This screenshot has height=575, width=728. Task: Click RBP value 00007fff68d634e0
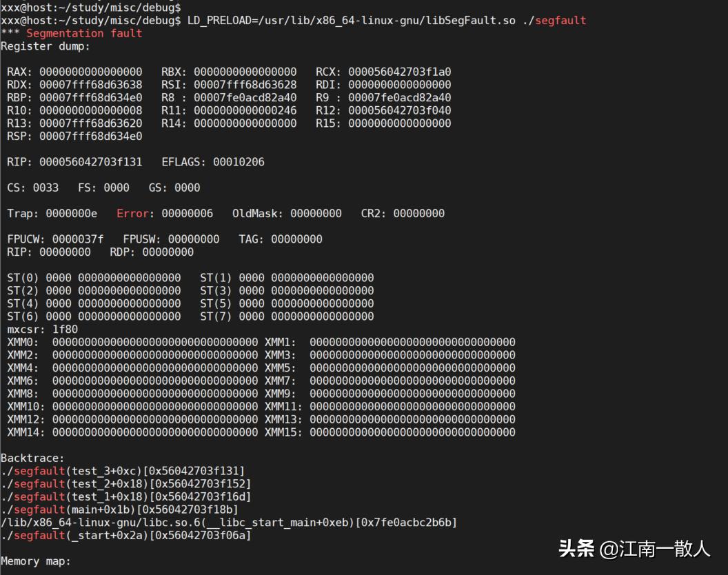point(91,98)
